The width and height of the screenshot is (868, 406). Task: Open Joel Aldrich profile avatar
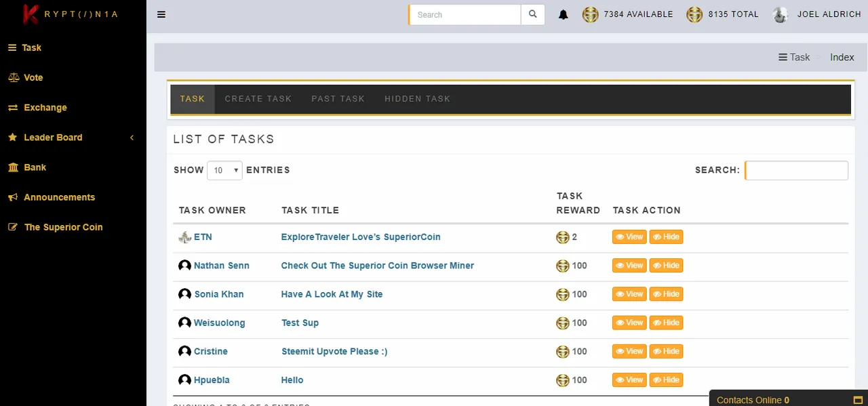point(781,14)
